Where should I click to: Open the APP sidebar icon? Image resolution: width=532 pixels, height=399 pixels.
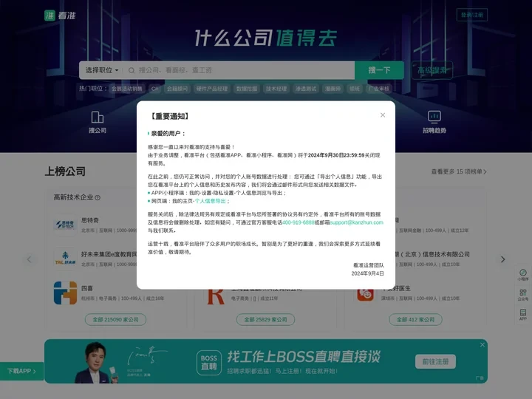coord(523,314)
